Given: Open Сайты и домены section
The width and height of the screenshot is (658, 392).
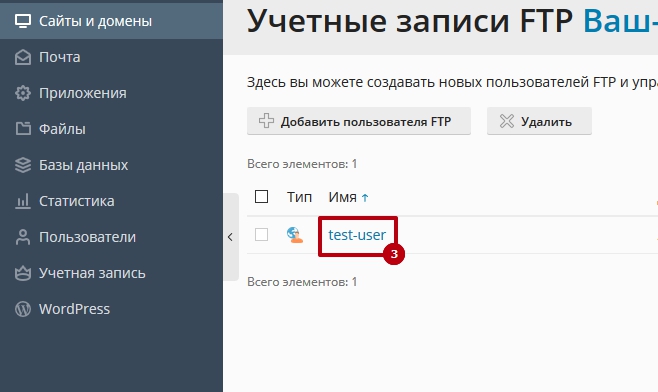Looking at the screenshot, I should click(111, 21).
